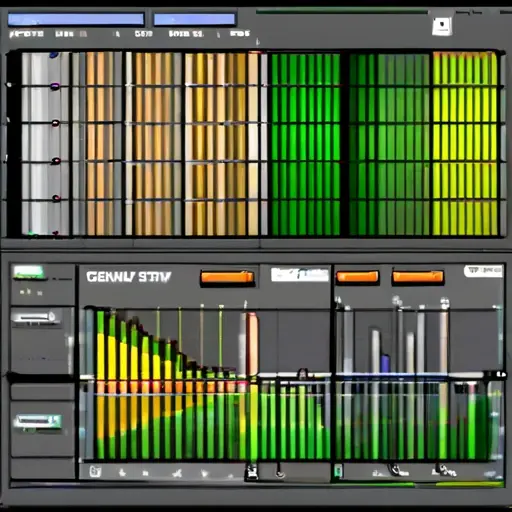Click the white square icon at top right
Screen dimensions: 512x512
(x=442, y=26)
